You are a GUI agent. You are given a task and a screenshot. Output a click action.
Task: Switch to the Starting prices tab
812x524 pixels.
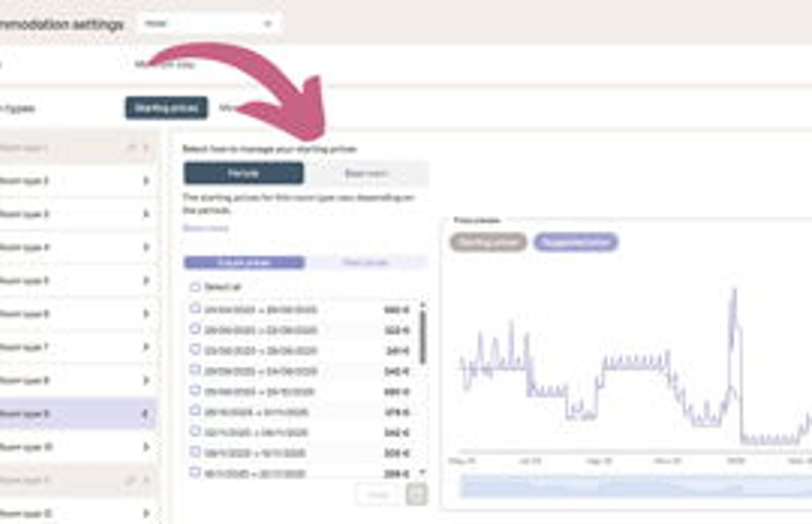click(x=166, y=108)
